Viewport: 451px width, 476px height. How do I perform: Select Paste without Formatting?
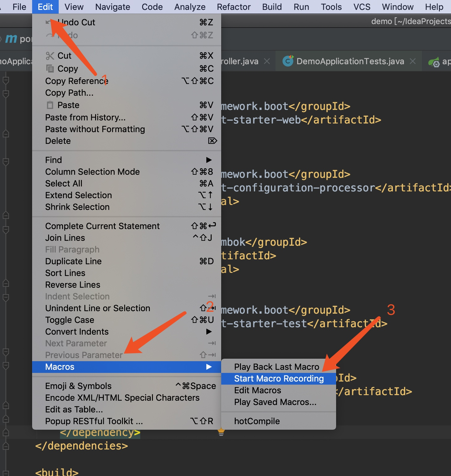(127, 129)
